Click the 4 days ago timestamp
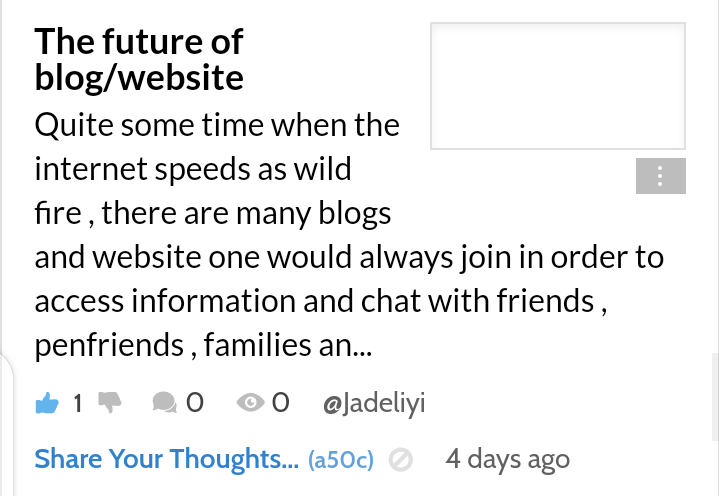 click(508, 459)
